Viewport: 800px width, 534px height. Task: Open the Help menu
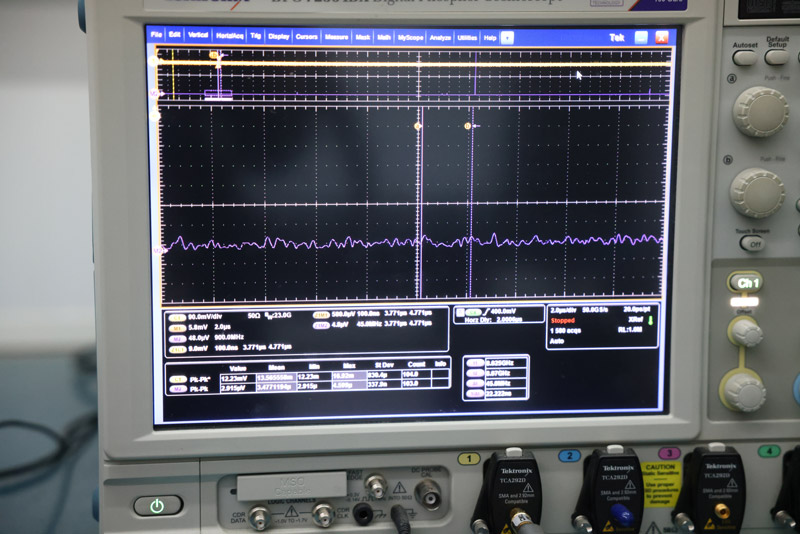490,38
